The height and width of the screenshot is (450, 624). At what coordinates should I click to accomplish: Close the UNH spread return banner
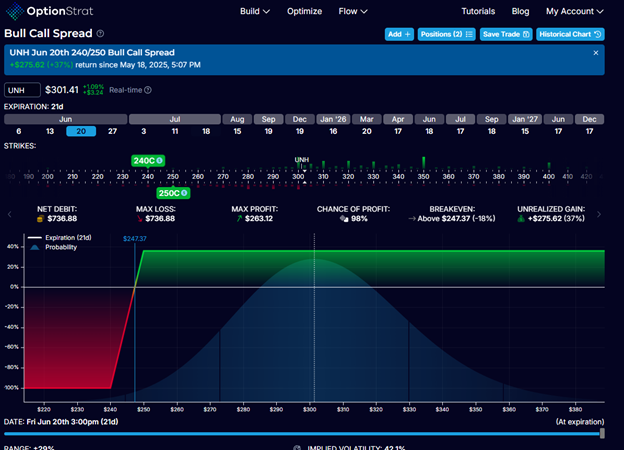(596, 53)
